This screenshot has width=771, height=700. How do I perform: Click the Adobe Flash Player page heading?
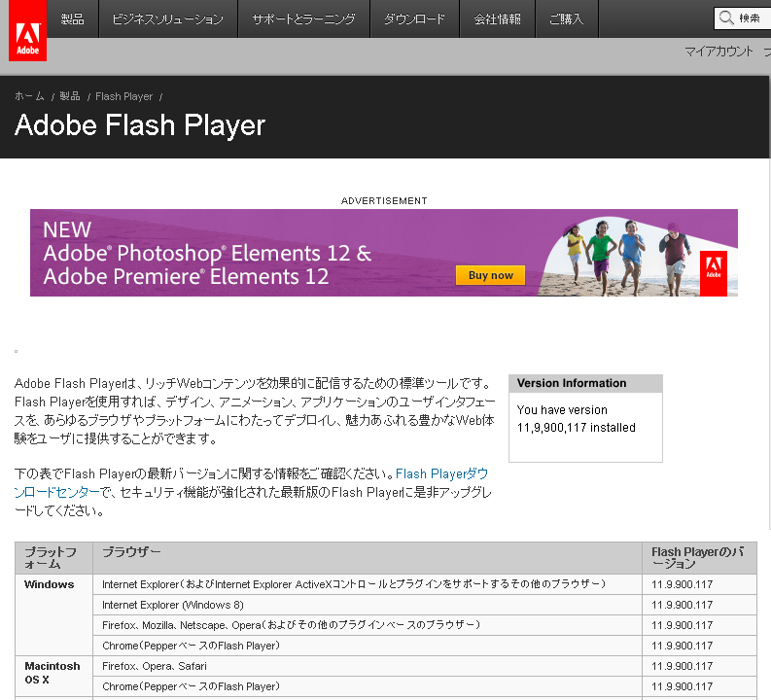pos(140,125)
